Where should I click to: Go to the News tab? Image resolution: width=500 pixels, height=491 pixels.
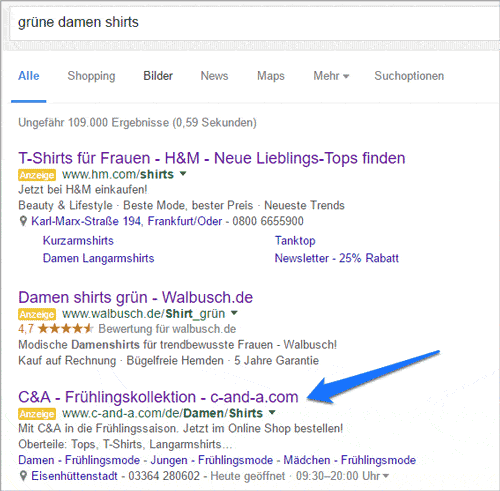(214, 76)
